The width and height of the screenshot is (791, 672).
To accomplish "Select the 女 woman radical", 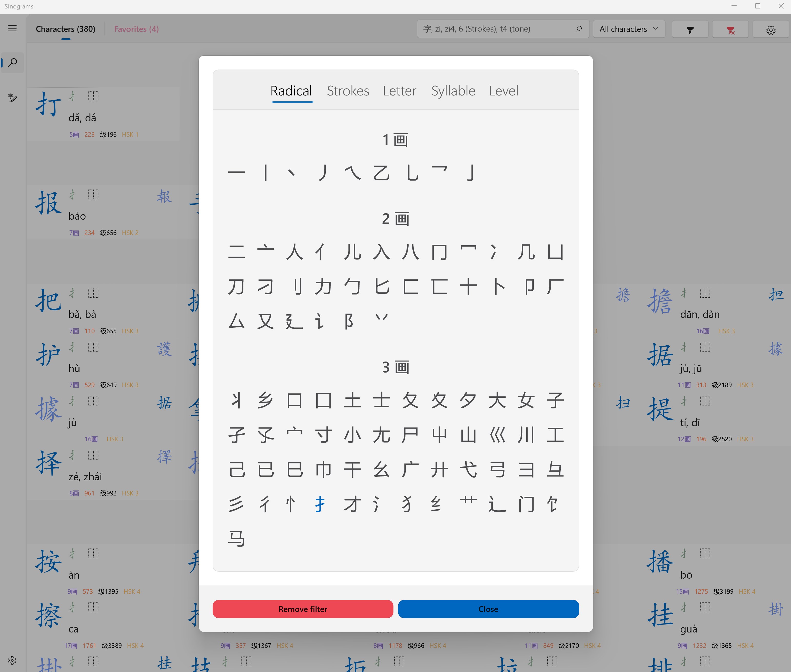I will coord(526,400).
